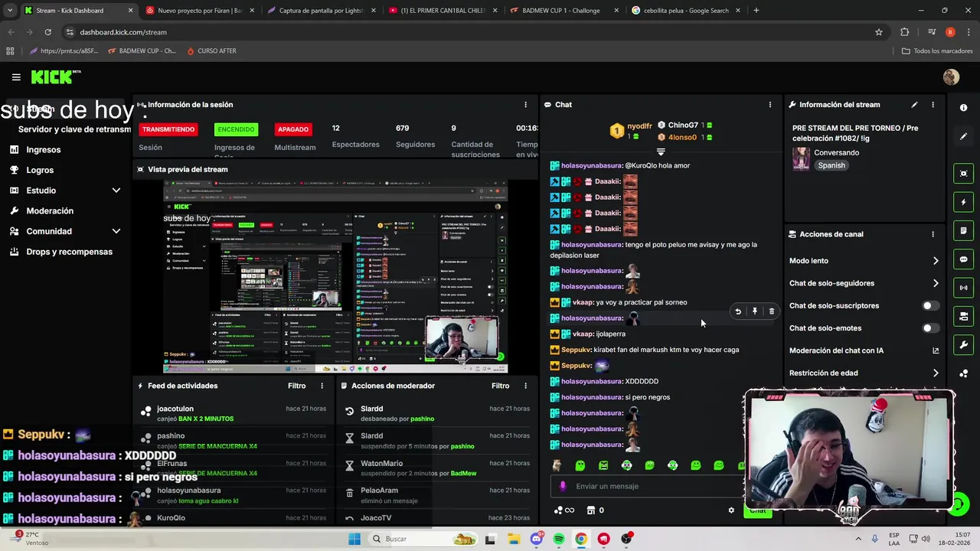Toggle Chat de solo-suscriptores

pos(930,306)
